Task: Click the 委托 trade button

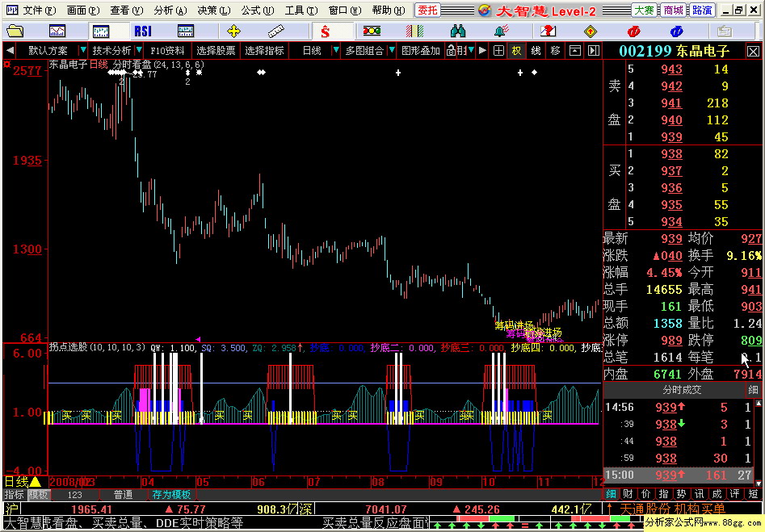Action: [427, 10]
